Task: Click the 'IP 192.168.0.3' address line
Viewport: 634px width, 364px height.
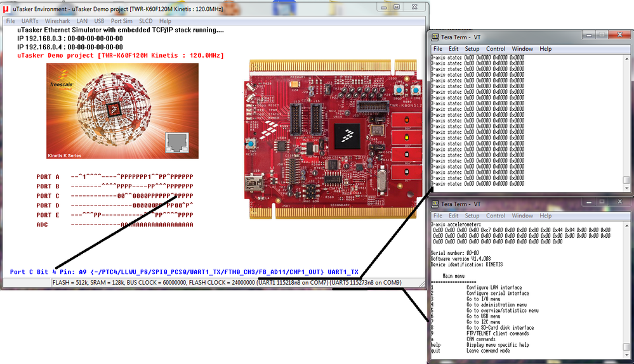Action: pyautogui.click(x=70, y=39)
